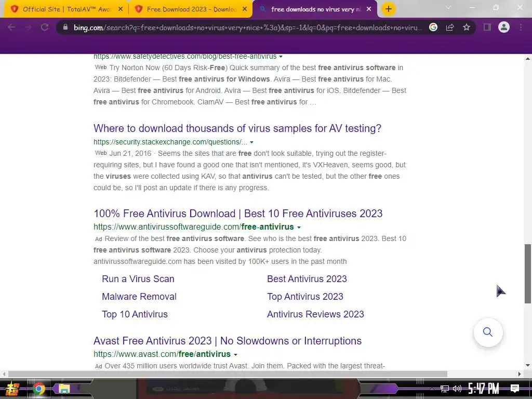Switch to Free Download 2023 tab
Viewport: 532px width, 399px height.
(x=192, y=9)
